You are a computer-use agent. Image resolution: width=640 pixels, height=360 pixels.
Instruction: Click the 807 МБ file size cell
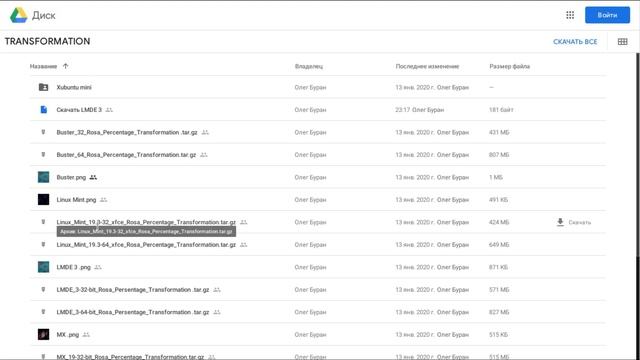point(499,155)
